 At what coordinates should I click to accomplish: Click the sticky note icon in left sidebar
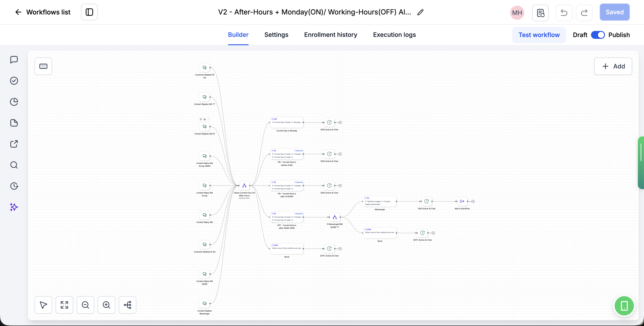click(x=14, y=123)
